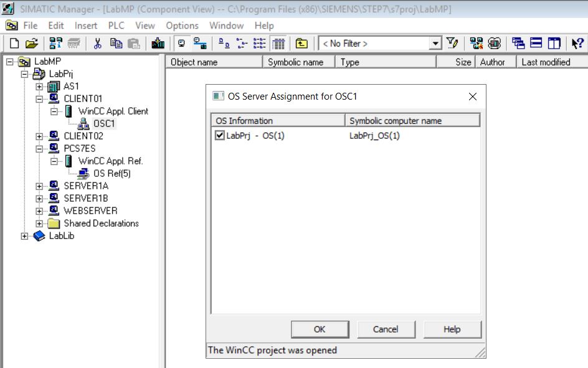Click the Simulation On/Off toolbar icon
The height and width of the screenshot is (368, 588).
pos(494,44)
